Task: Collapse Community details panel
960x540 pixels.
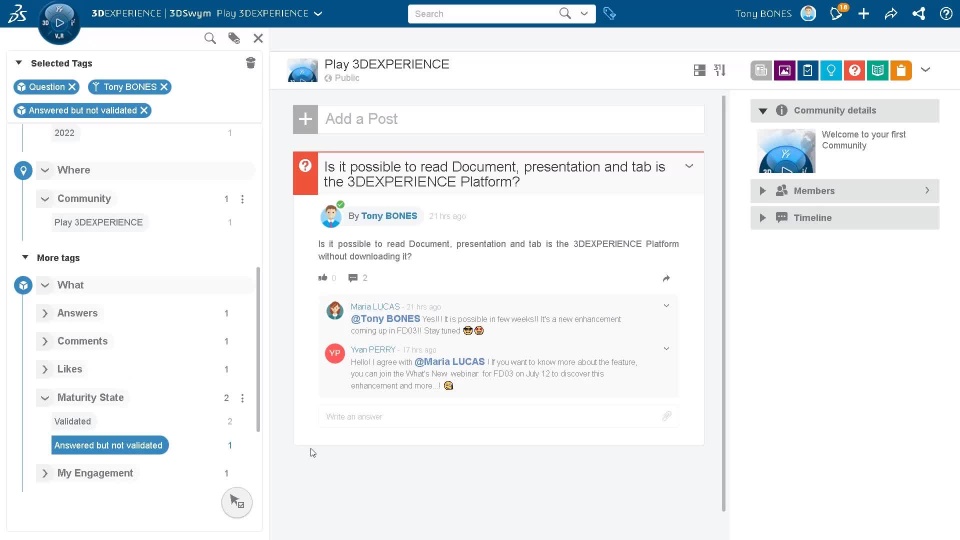Action: 763,111
